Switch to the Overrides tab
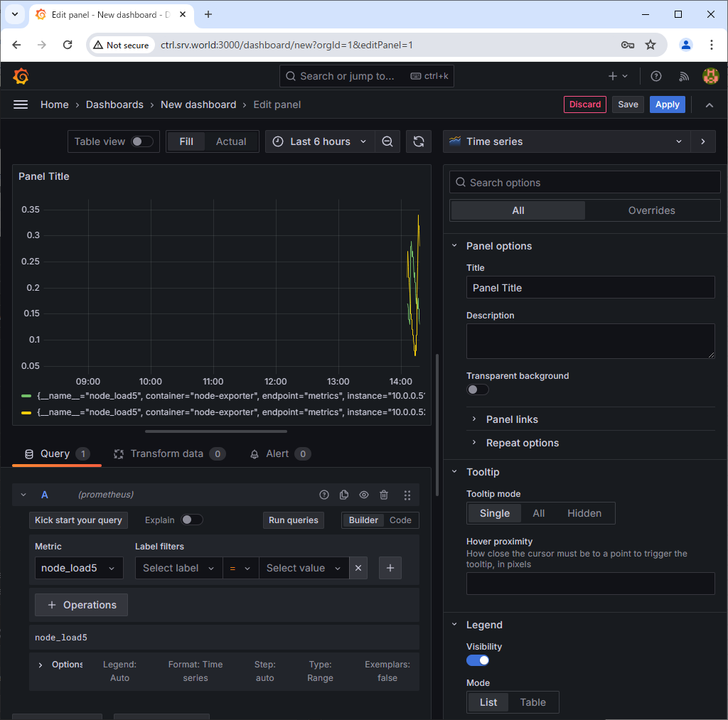Viewport: 728px width, 720px height. click(651, 210)
